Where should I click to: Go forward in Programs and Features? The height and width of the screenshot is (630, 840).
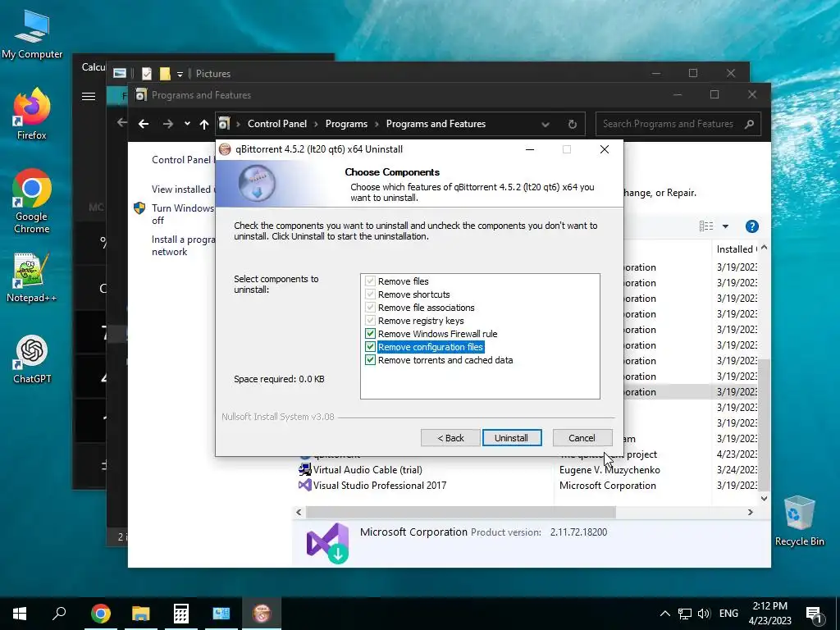tap(168, 124)
